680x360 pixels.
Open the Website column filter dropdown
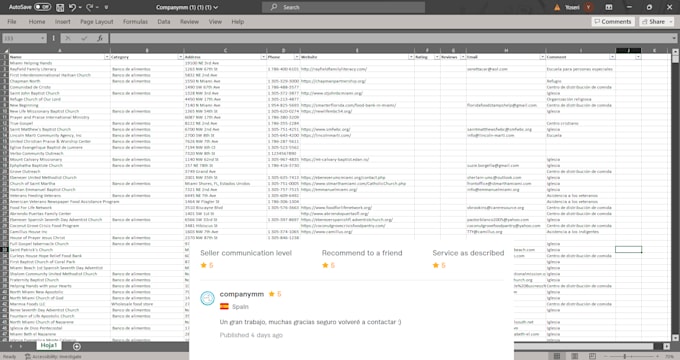coord(411,57)
